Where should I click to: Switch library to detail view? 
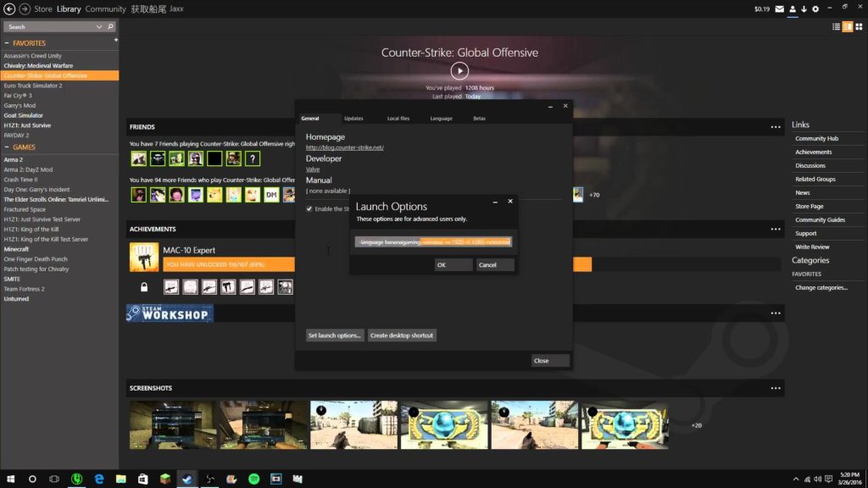848,26
